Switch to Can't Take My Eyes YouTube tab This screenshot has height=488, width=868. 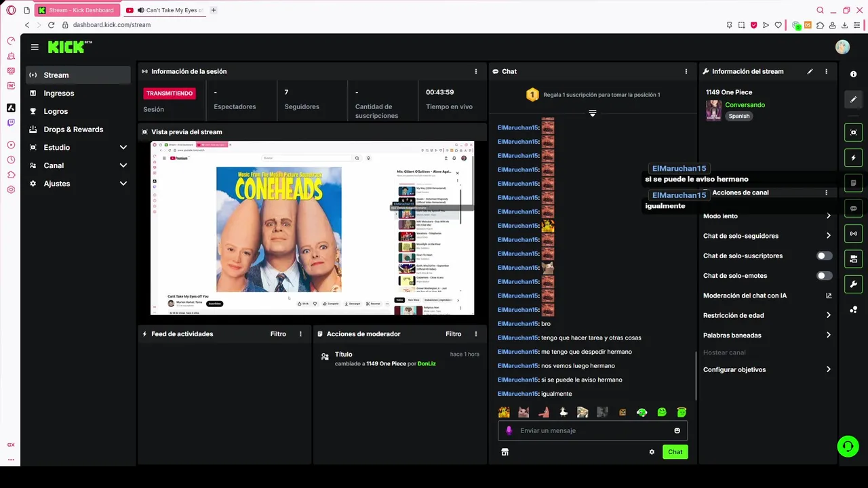(165, 10)
